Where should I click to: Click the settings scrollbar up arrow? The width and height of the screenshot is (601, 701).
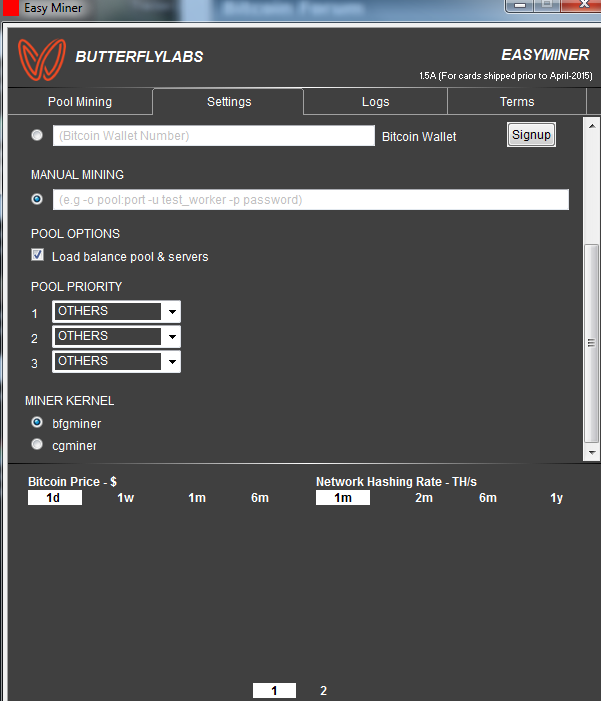point(592,126)
